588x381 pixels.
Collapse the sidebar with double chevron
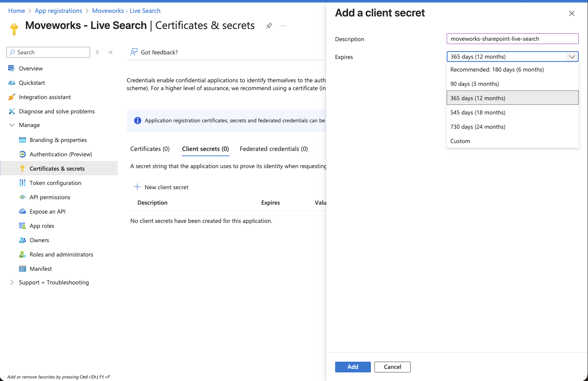(x=111, y=52)
